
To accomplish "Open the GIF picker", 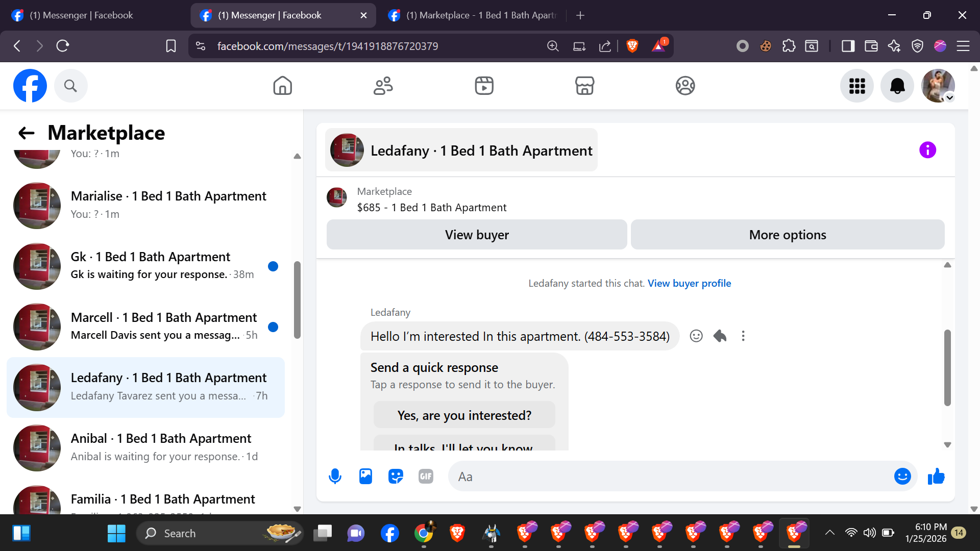I will point(426,477).
